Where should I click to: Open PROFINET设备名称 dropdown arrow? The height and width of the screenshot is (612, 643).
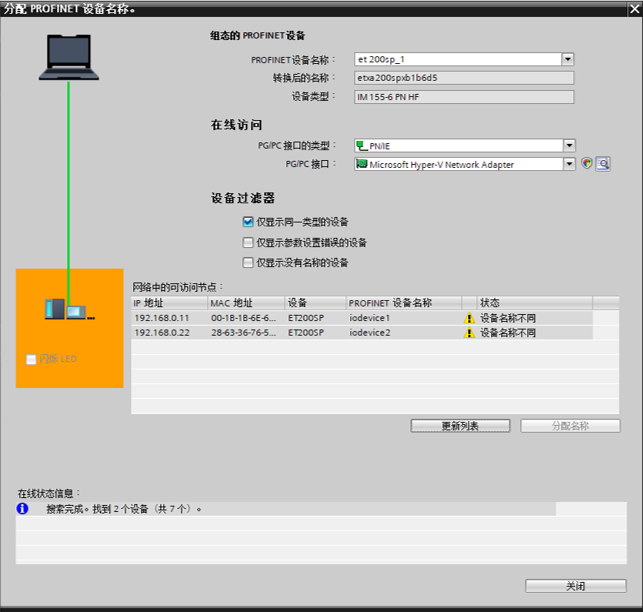[x=568, y=59]
